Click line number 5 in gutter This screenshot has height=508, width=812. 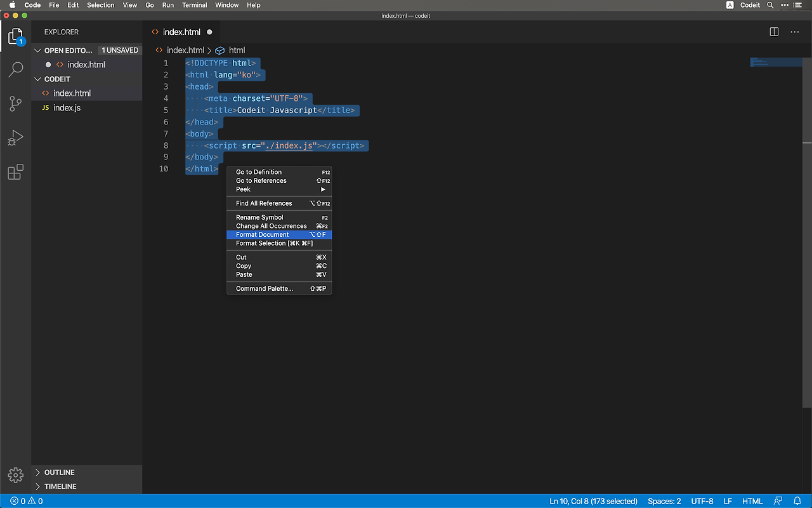(x=166, y=110)
